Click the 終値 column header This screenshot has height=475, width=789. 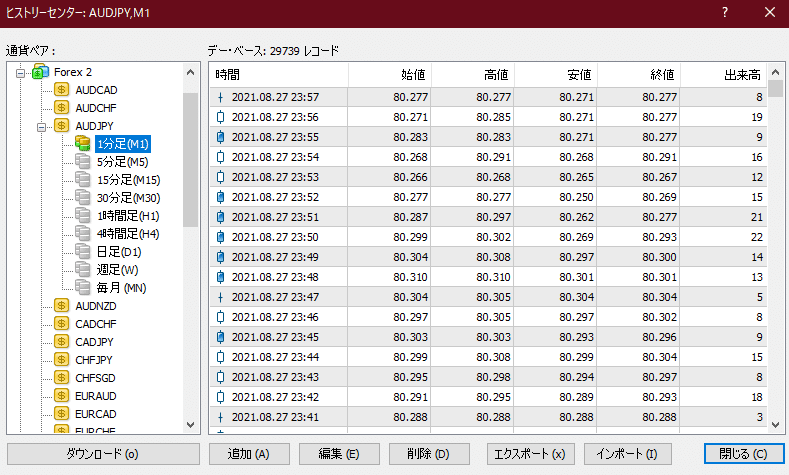pos(639,75)
